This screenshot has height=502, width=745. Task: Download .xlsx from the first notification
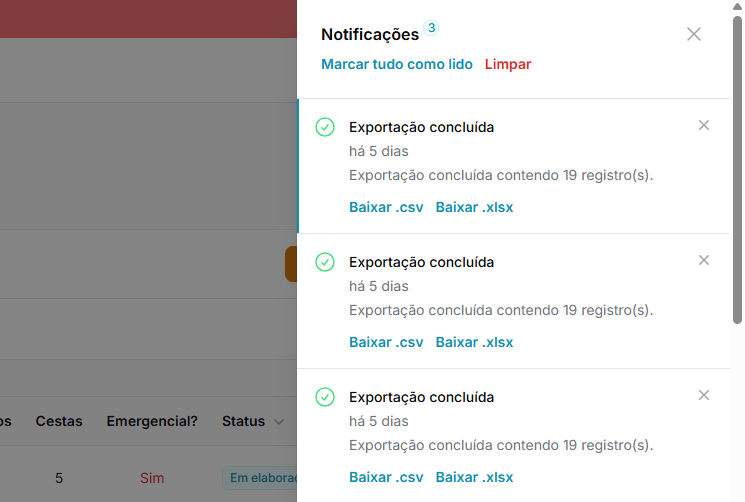pos(474,207)
